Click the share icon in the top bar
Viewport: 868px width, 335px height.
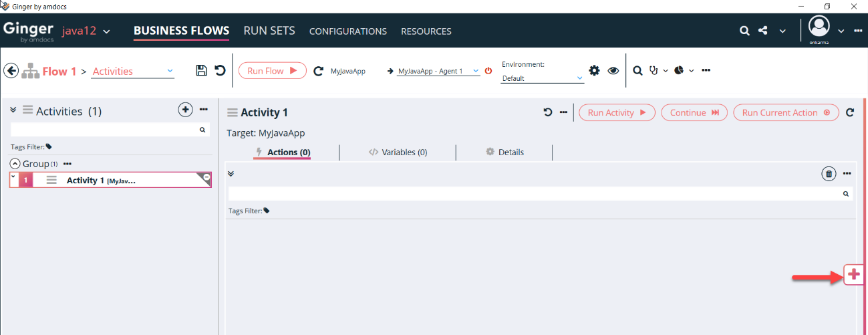tap(763, 31)
